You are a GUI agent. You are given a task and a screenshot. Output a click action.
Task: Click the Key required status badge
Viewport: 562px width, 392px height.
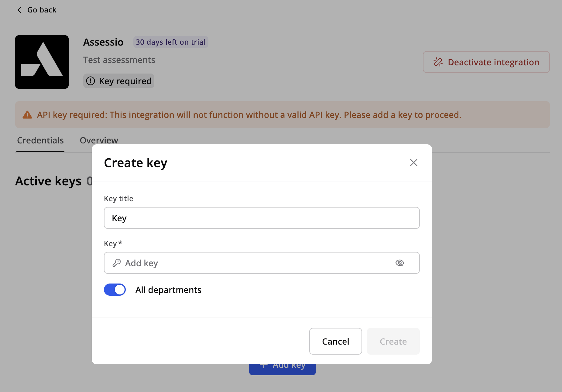click(119, 81)
